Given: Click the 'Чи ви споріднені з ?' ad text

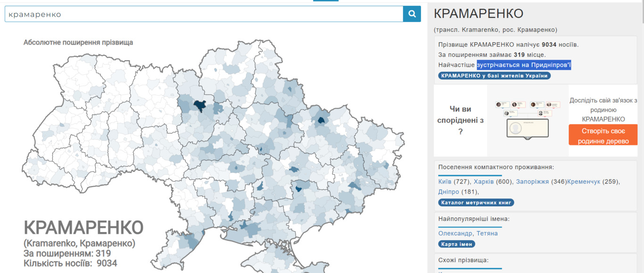Looking at the screenshot, I should click(460, 120).
